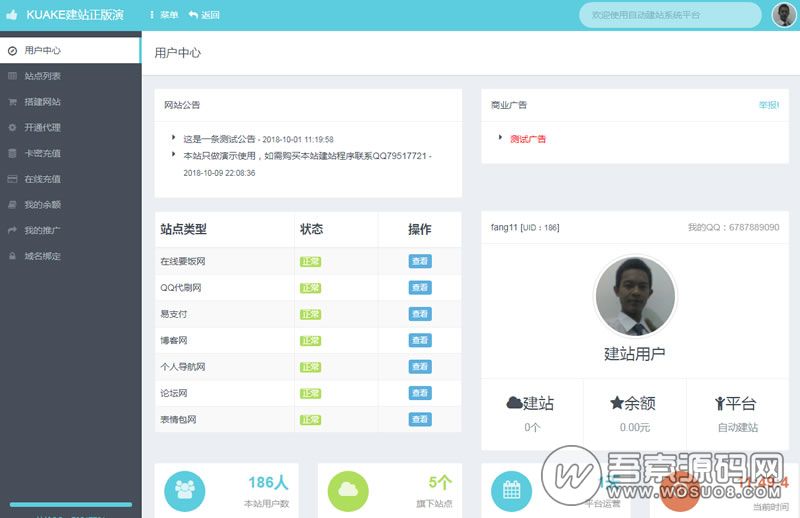Click 查看 button for 在线要饭网
This screenshot has width=800, height=518.
coord(420,262)
